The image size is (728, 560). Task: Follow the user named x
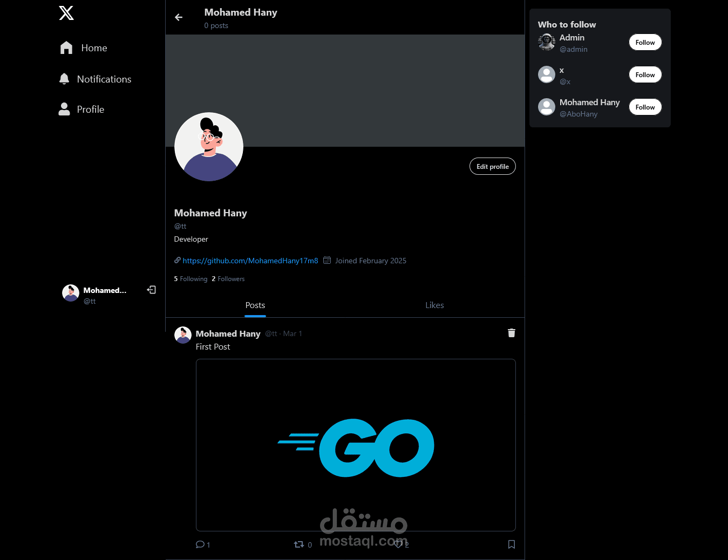click(645, 74)
